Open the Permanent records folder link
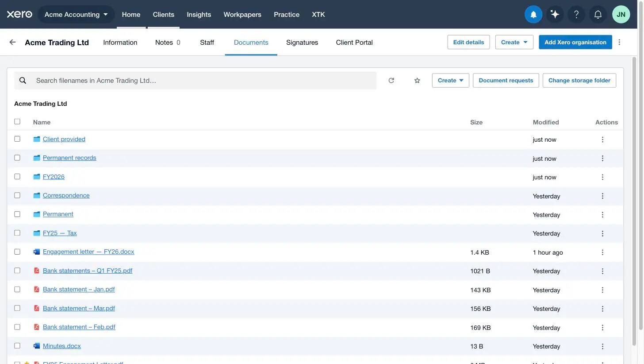644x364 pixels. [69, 158]
